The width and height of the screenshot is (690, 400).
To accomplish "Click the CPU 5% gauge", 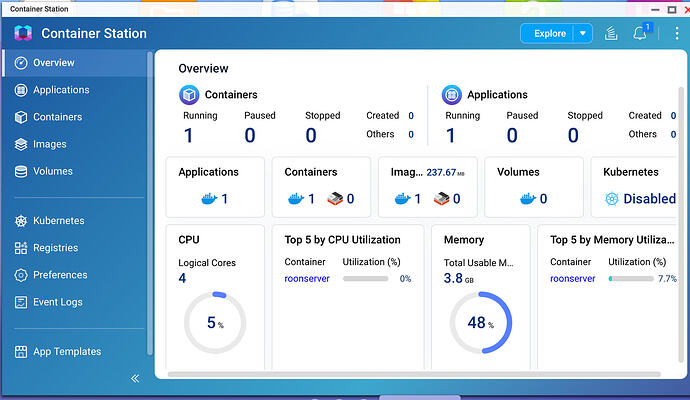I will 215,323.
